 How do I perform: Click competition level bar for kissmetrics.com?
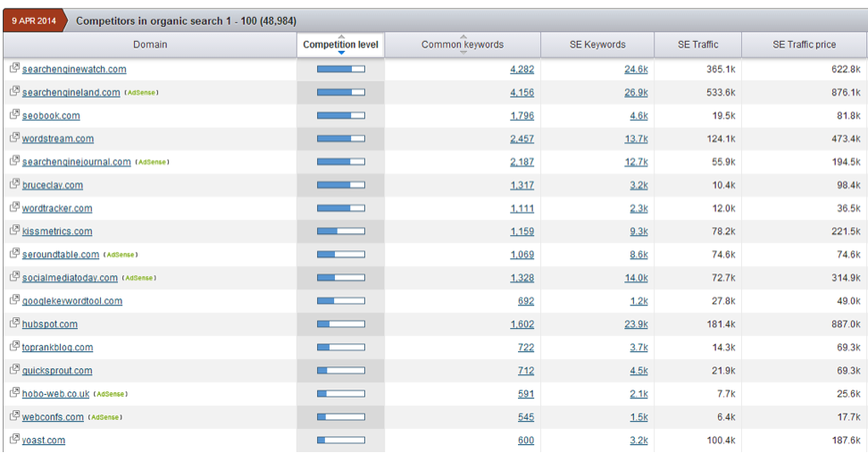[x=341, y=231]
